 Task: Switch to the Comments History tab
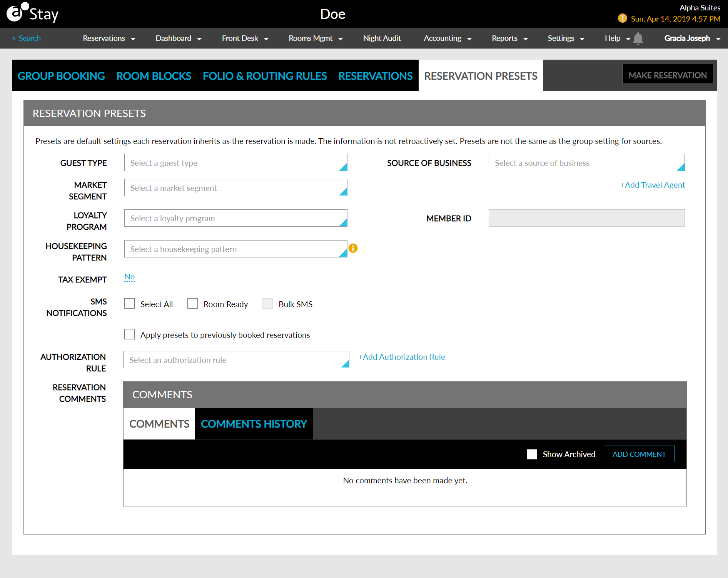click(254, 424)
